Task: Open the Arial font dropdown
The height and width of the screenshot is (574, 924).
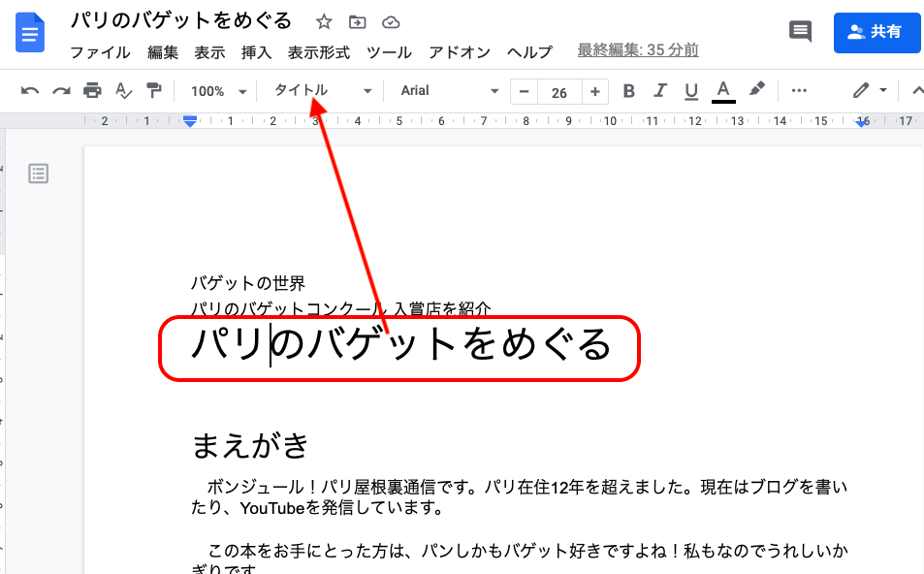Action: [x=450, y=91]
